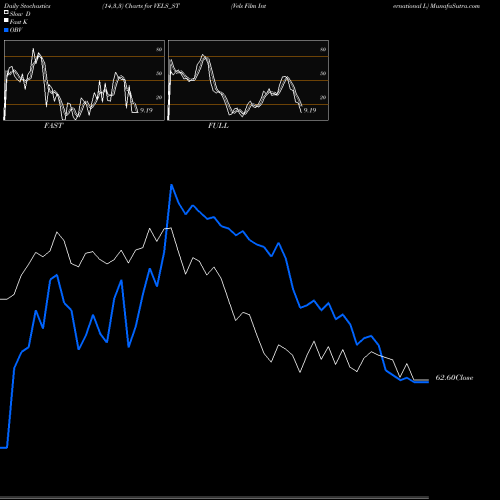This screenshot has width=500, height=500.
Task: Click the FULL chart label
Action: tap(218, 126)
